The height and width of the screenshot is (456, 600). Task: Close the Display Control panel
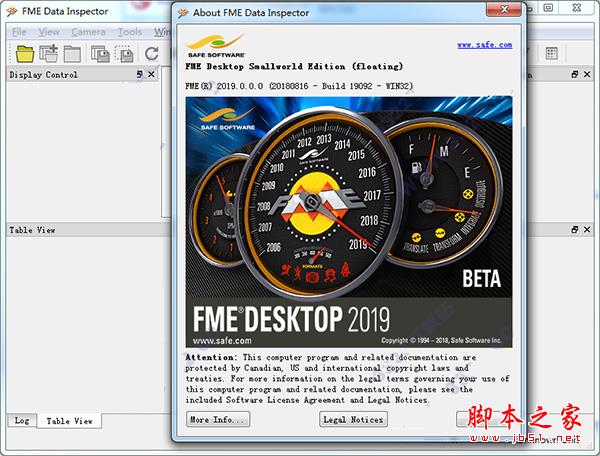(151, 75)
